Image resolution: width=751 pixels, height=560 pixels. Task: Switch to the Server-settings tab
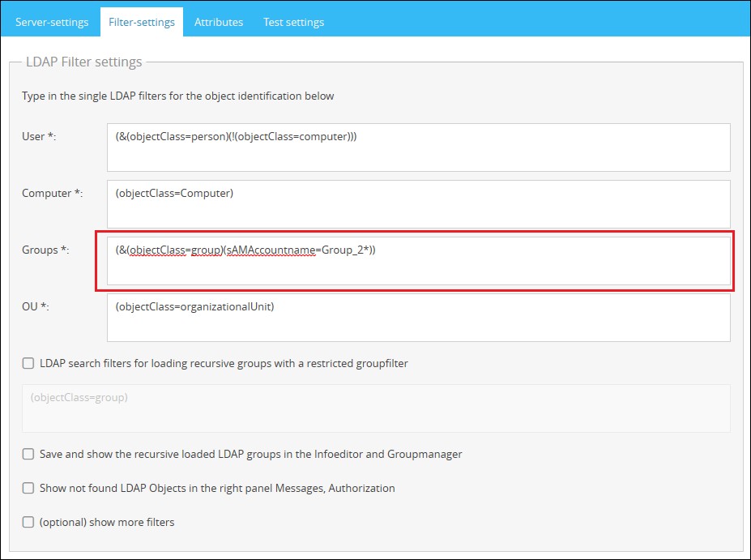tap(52, 22)
